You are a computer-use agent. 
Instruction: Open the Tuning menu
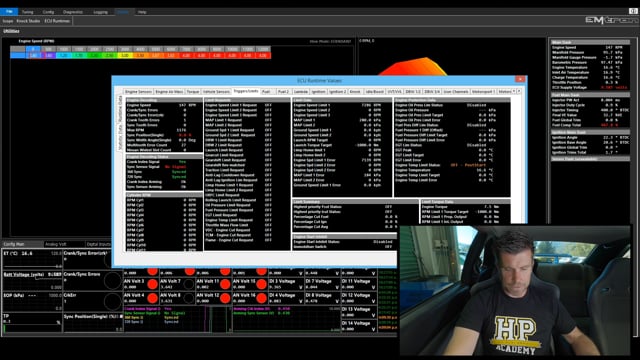[27, 12]
